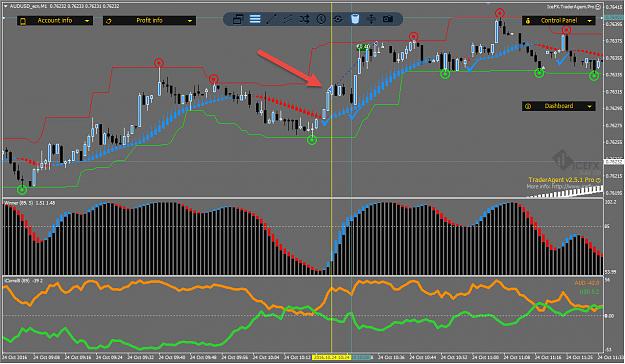Click the triangle next to the AUDUSD chart title

6,6
